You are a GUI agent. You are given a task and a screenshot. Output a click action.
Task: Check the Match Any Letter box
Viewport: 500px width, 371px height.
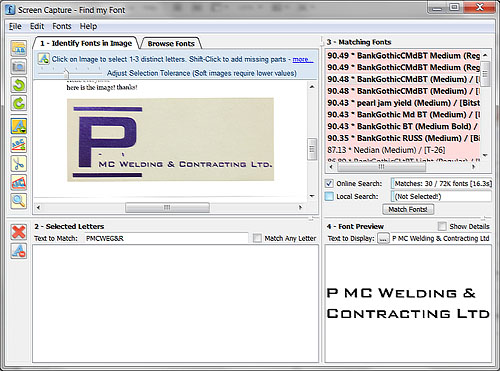tap(257, 238)
